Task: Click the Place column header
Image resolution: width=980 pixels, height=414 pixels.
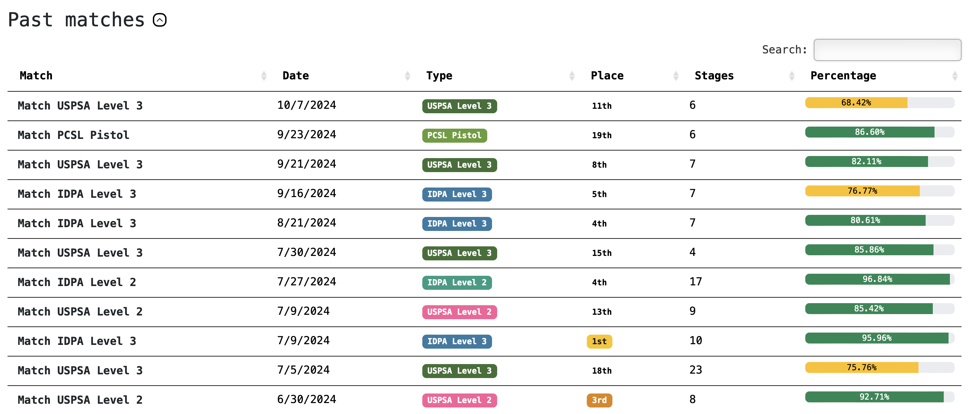Action: (607, 76)
